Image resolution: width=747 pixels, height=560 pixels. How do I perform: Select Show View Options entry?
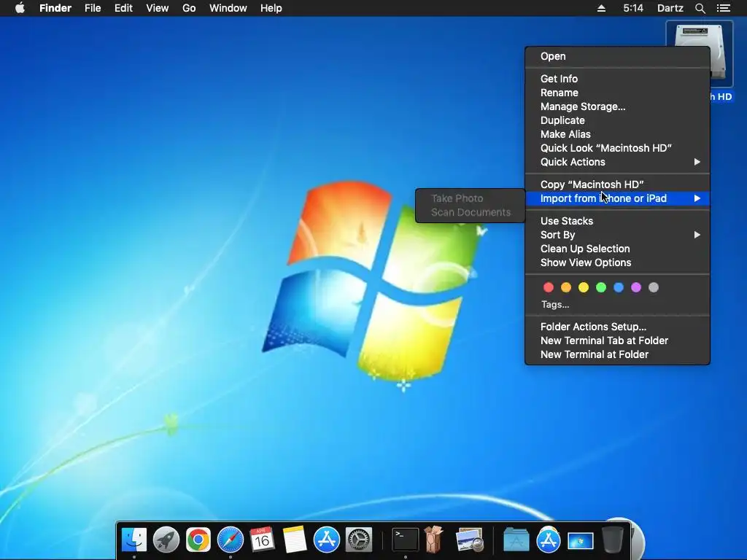(x=617, y=262)
